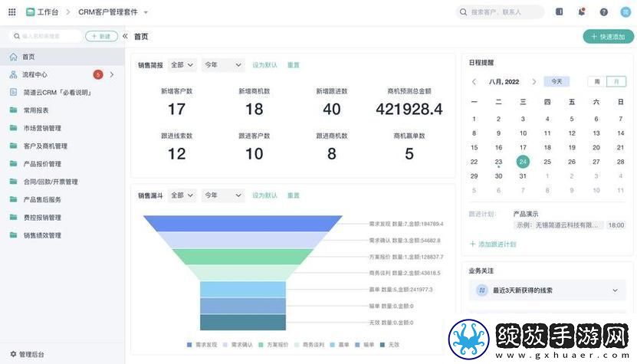Image resolution: width=637 pixels, height=364 pixels.
Task: Click the contacts book icon in header
Action: (x=560, y=11)
